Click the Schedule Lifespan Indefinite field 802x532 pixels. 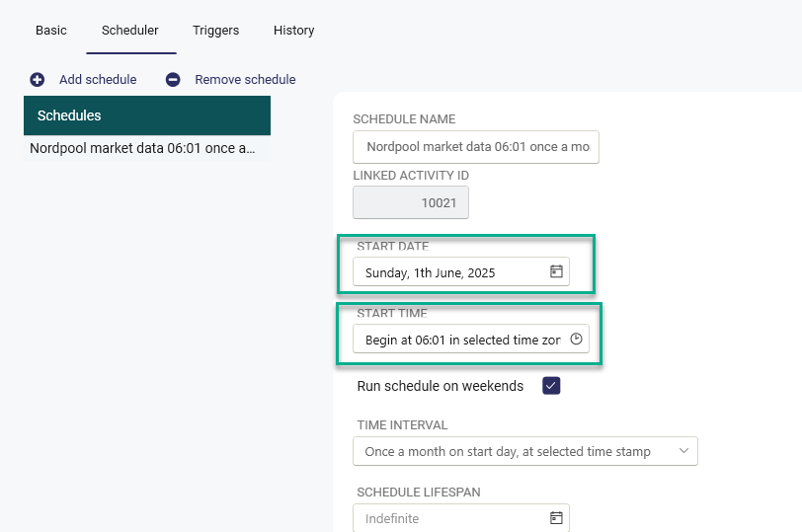(461, 518)
